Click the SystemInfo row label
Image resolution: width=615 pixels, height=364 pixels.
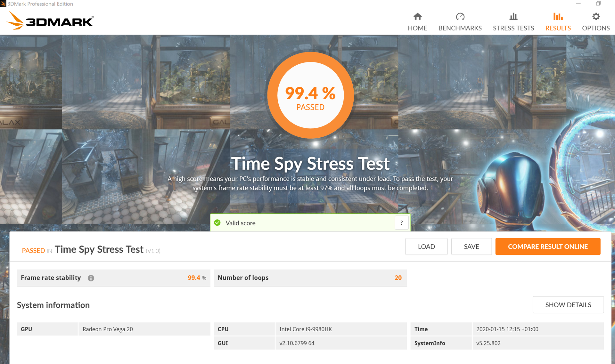(430, 343)
